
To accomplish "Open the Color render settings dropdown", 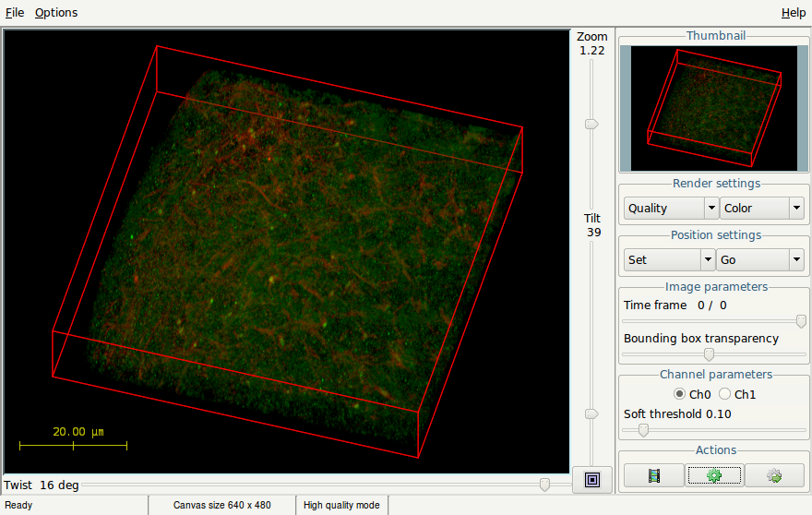I will coord(762,209).
